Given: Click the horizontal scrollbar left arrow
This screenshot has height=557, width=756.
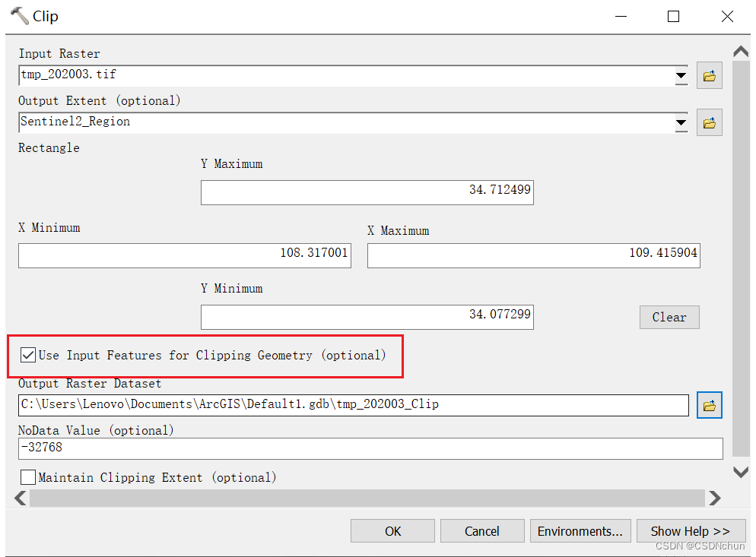Looking at the screenshot, I should point(20,498).
